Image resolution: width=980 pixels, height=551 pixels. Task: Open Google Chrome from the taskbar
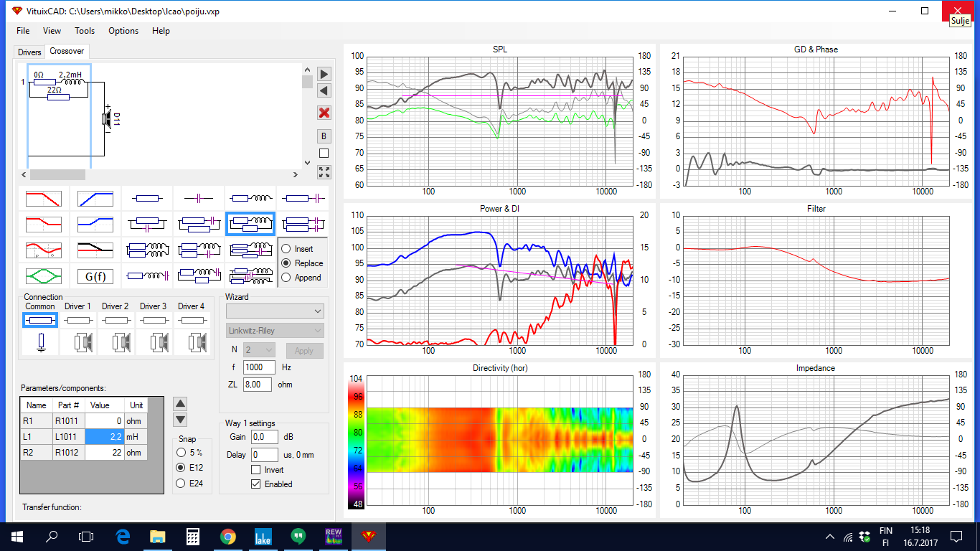pyautogui.click(x=228, y=537)
